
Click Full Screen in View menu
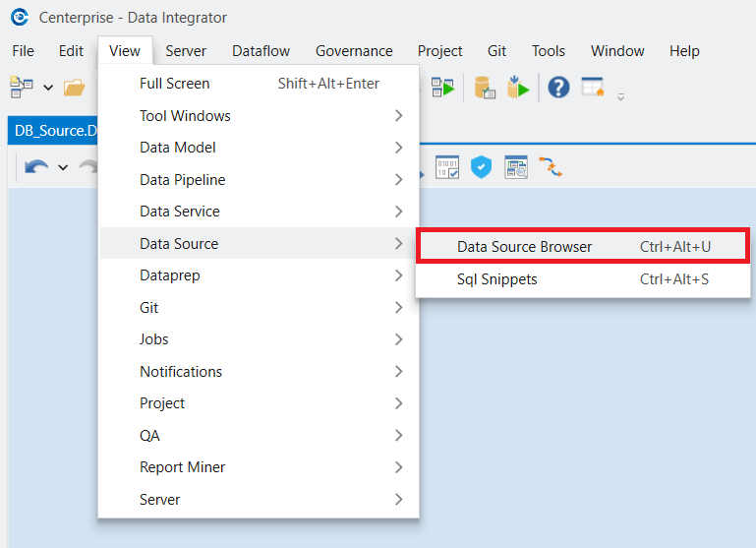175,84
